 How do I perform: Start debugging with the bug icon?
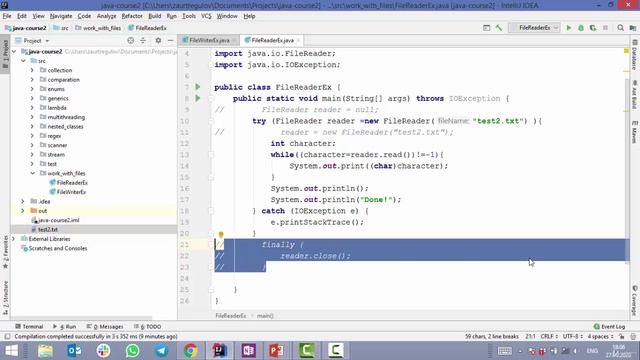coord(581,28)
